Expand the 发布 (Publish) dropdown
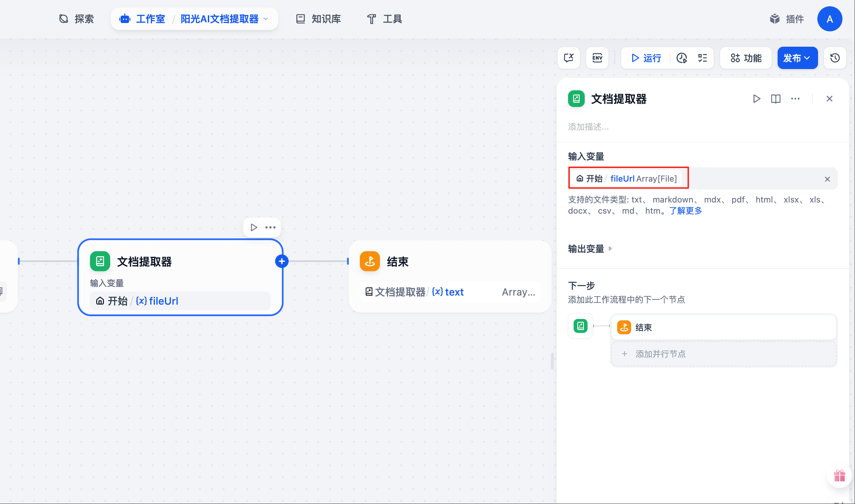855x504 pixels. click(797, 58)
